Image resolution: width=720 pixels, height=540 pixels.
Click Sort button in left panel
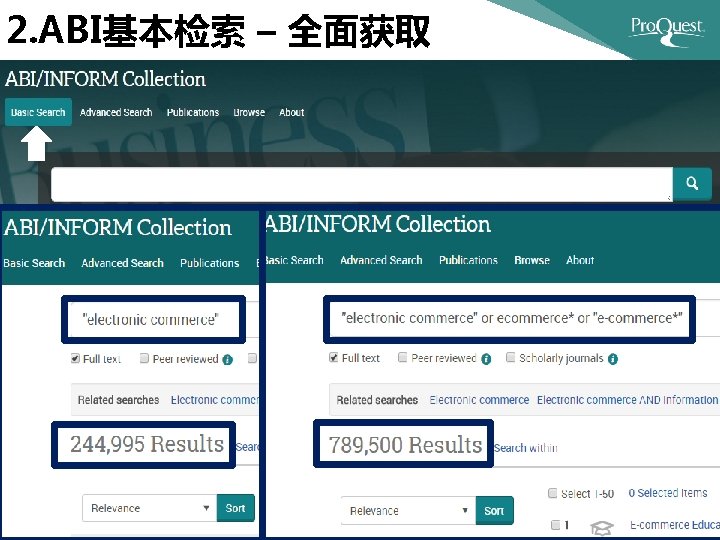[236, 508]
